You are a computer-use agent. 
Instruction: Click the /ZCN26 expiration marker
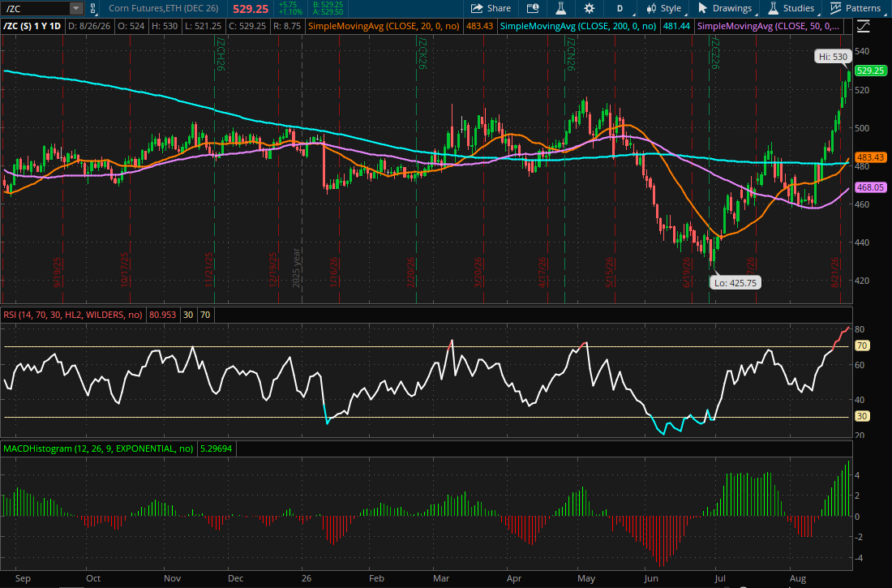(571, 54)
